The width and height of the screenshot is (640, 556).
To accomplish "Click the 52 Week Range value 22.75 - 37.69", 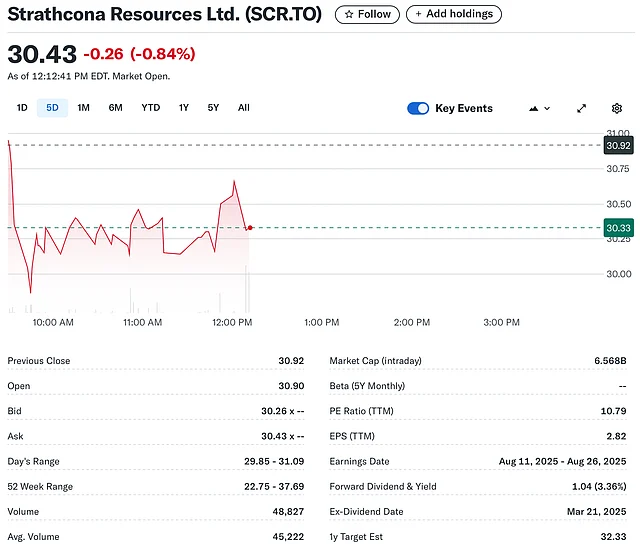I will tap(274, 487).
